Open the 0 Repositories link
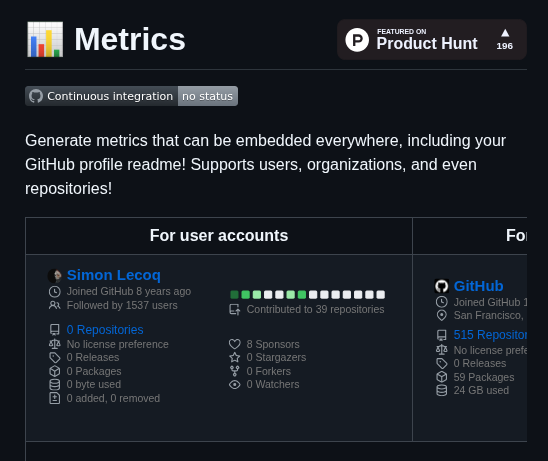The image size is (548, 461). coord(105,330)
